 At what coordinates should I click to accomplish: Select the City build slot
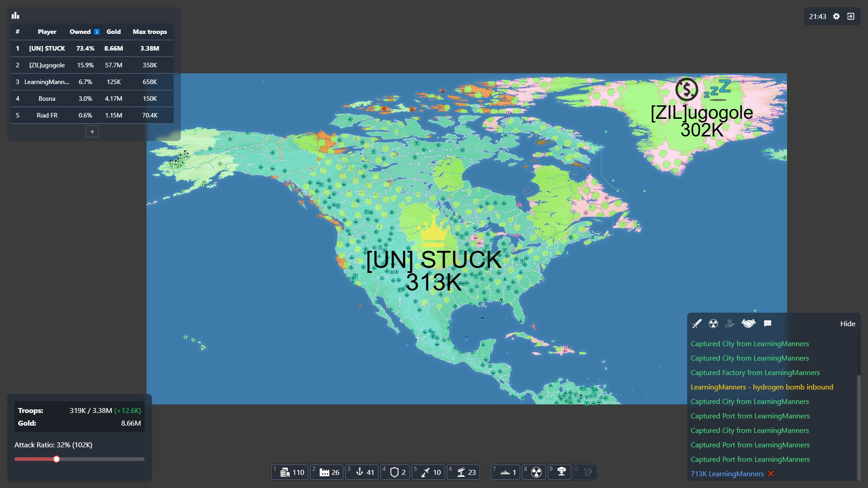coord(290,472)
